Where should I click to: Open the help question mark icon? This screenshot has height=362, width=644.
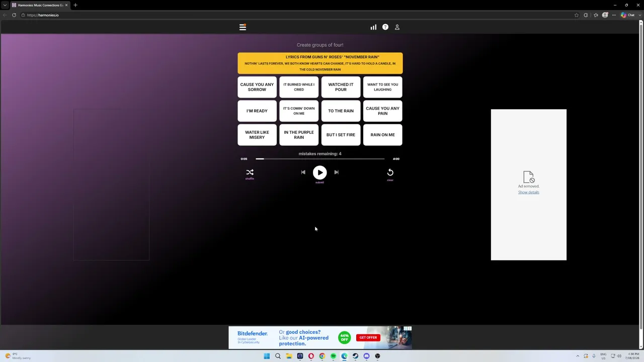coord(385,27)
